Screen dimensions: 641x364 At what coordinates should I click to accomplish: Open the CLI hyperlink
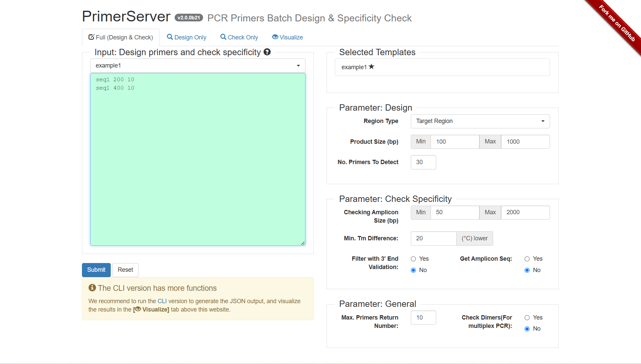[x=162, y=301]
